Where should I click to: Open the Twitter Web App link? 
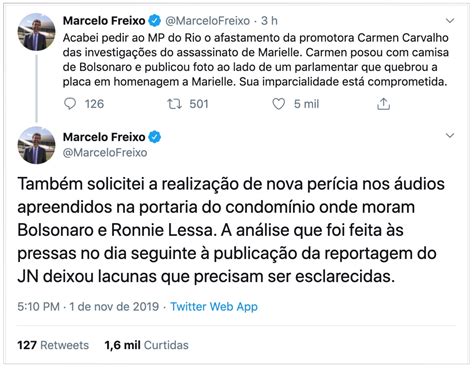point(214,307)
